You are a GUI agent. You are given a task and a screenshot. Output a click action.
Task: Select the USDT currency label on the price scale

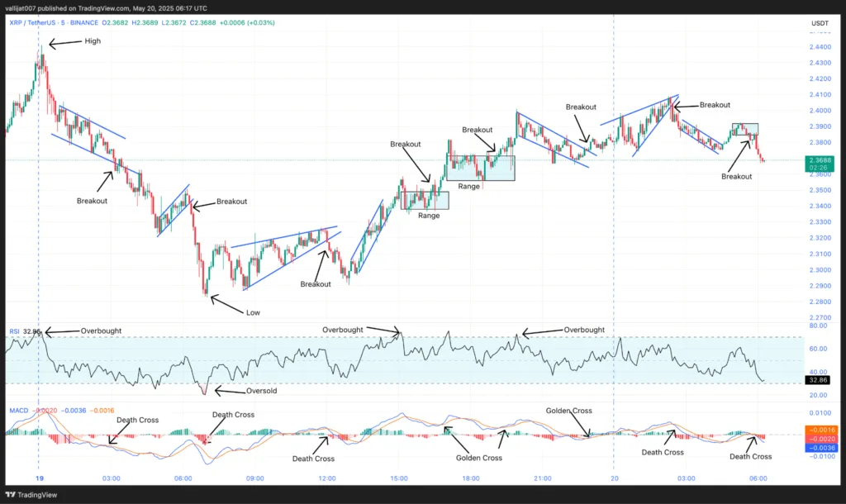pyautogui.click(x=820, y=23)
